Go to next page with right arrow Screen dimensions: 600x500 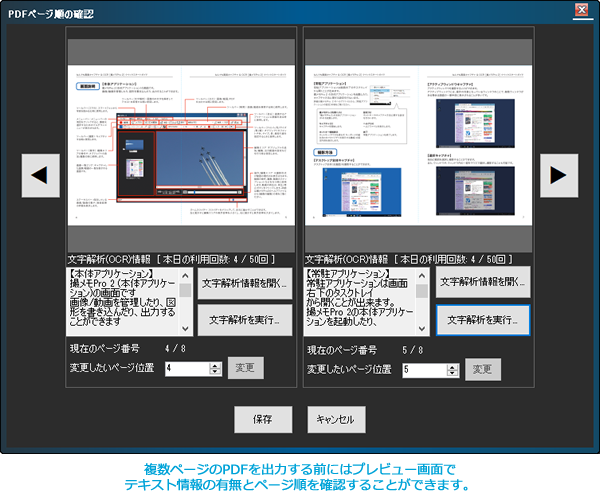coord(559,176)
